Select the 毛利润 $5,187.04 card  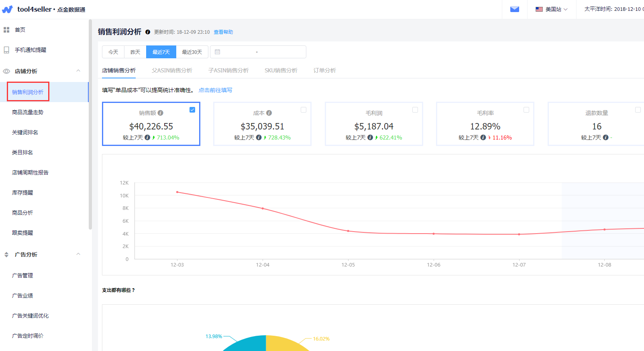tap(374, 124)
